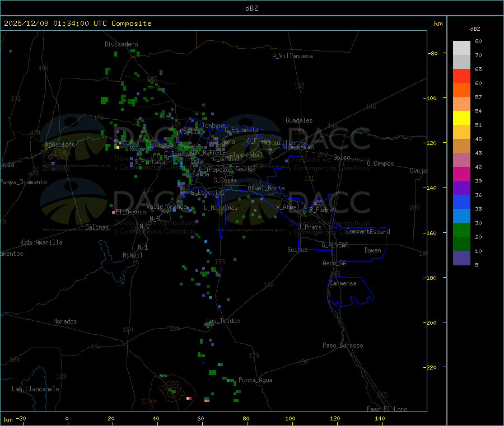Click the Los_Toldos label

(x=223, y=321)
